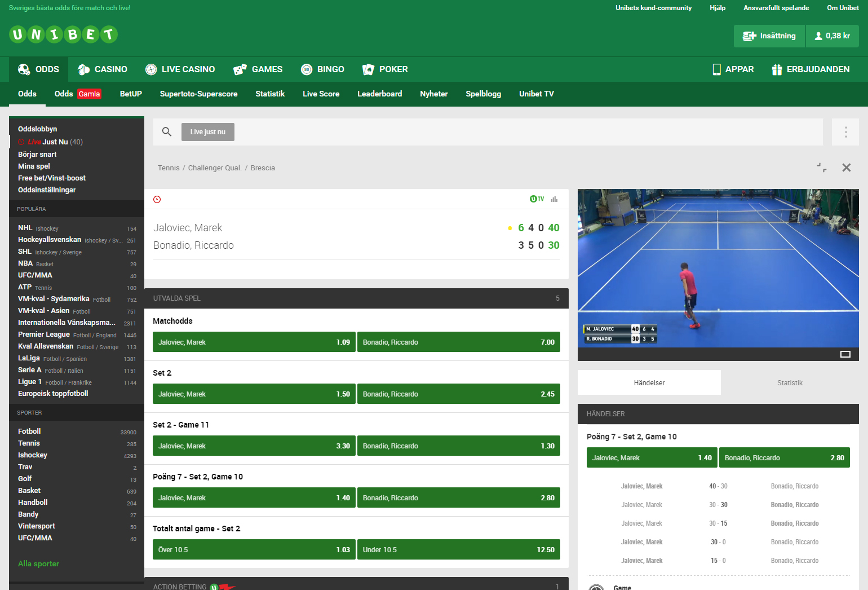
Task: Open match statistics via bar-chart icon
Action: [x=553, y=199]
